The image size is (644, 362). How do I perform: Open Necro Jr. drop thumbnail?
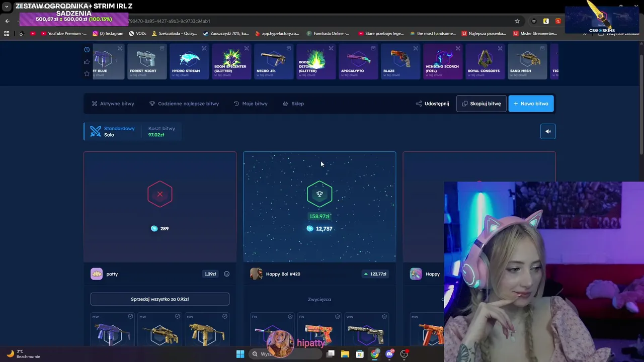pyautogui.click(x=274, y=61)
